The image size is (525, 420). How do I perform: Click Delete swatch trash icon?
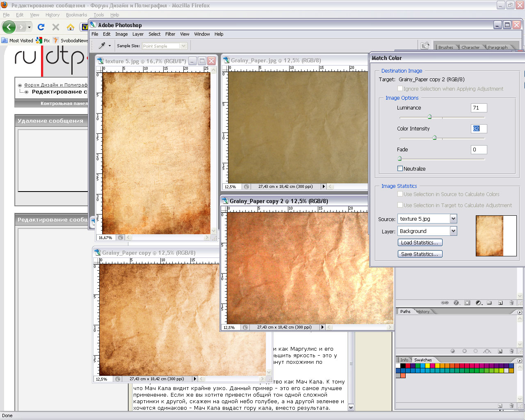[511, 406]
